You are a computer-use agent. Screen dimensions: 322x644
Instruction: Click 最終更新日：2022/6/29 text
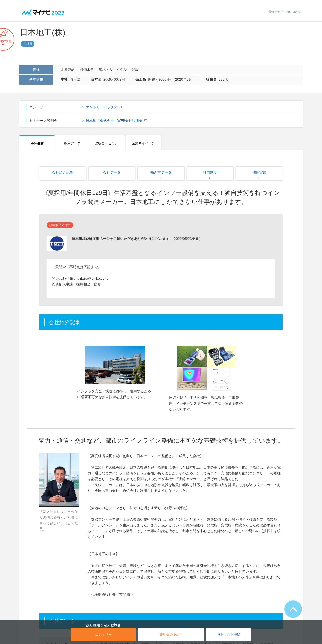click(284, 12)
